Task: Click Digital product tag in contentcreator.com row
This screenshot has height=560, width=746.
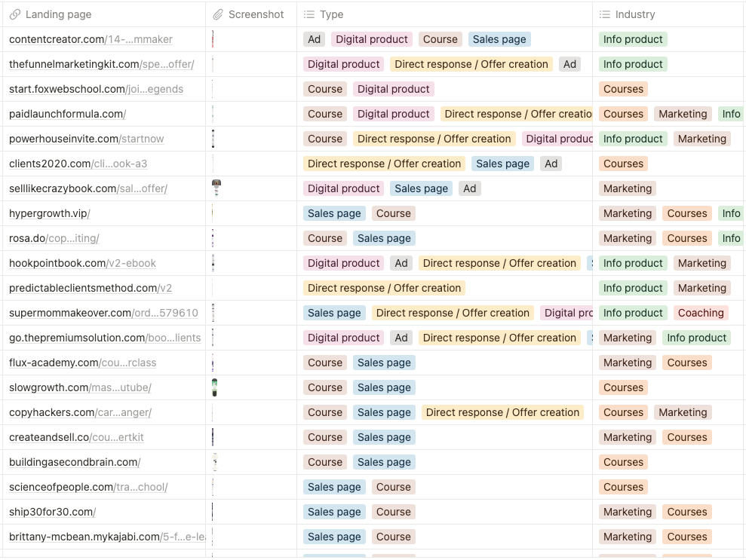Action: coord(372,39)
